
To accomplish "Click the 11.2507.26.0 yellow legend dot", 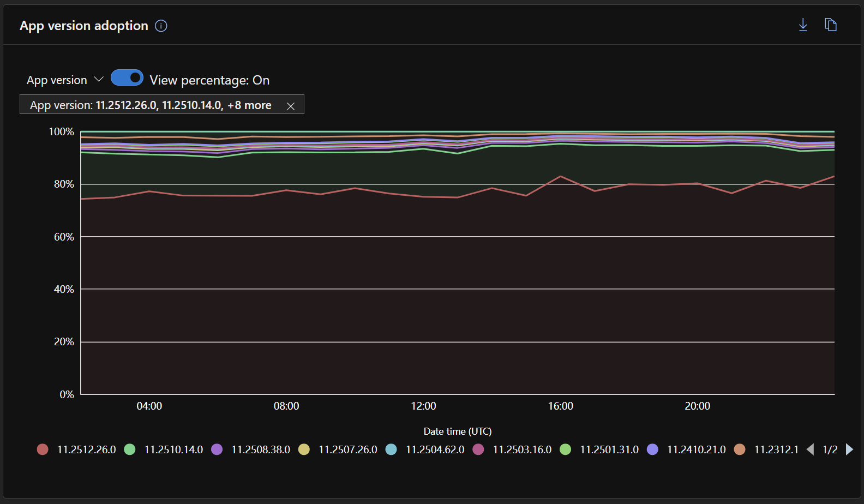I will click(x=304, y=449).
